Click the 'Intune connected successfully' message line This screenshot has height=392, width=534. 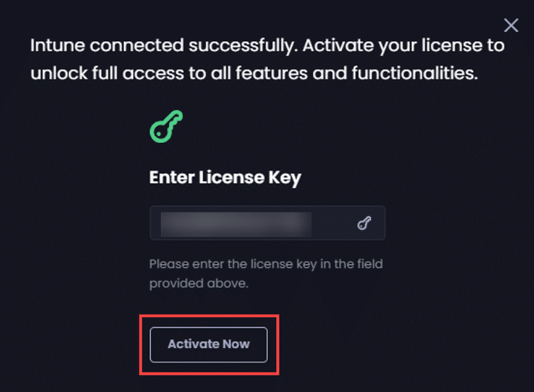[268, 46]
